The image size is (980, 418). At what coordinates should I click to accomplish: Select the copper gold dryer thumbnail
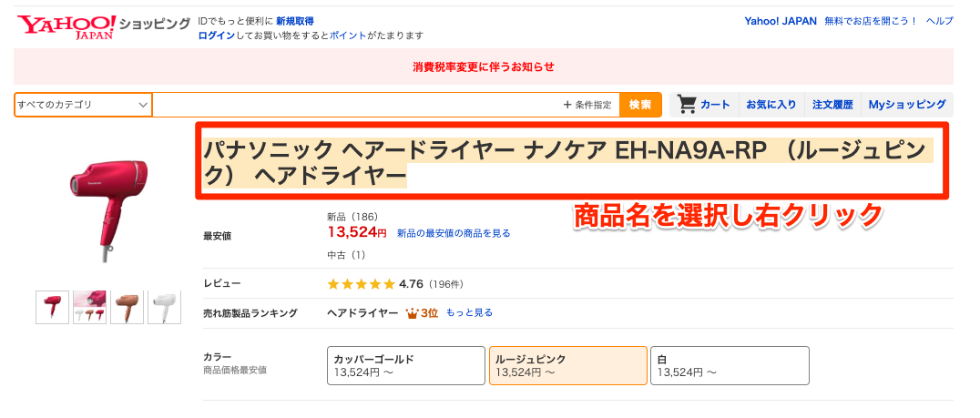127,307
